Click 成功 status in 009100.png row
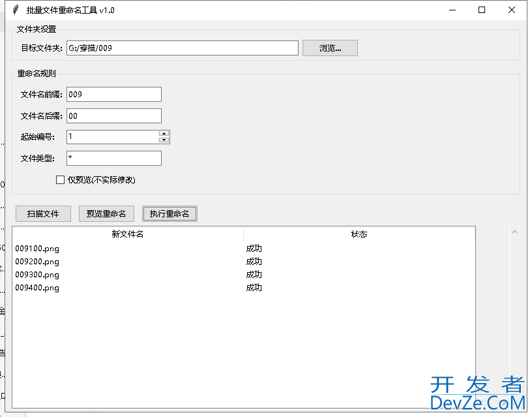 [x=254, y=249]
